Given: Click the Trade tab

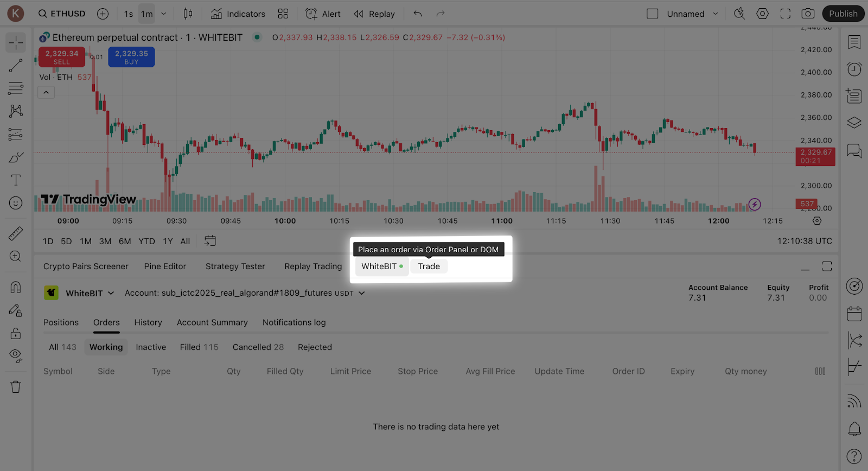Looking at the screenshot, I should [429, 266].
